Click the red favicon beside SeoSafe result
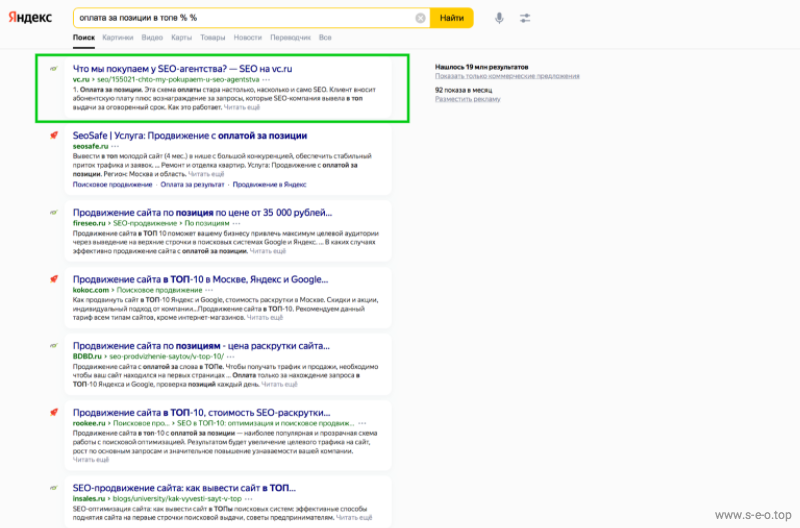800x528 pixels. pos(54,135)
